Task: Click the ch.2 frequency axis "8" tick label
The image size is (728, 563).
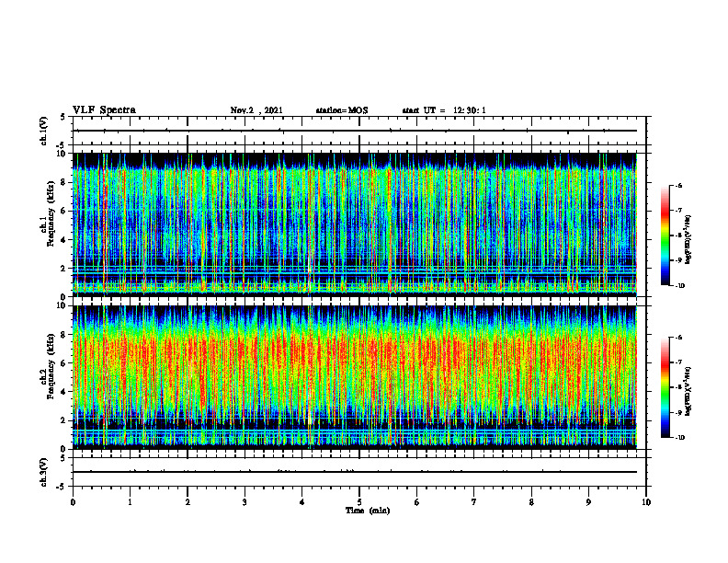Action: click(63, 335)
